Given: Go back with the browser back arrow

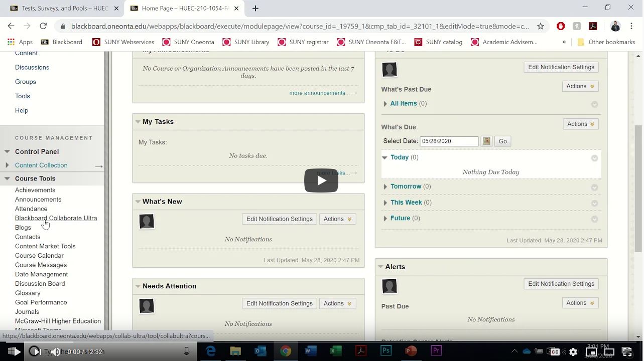Looking at the screenshot, I should 11,26.
